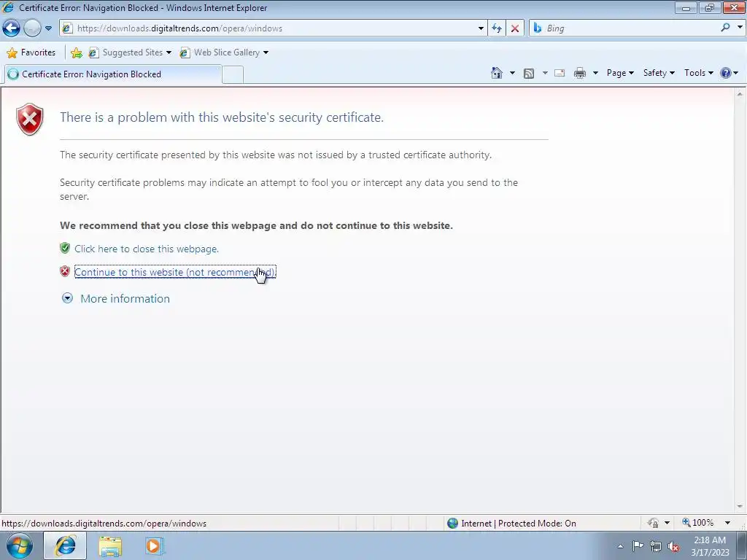Continue to this website (not recommended)
Image resolution: width=747 pixels, height=560 pixels.
(175, 272)
